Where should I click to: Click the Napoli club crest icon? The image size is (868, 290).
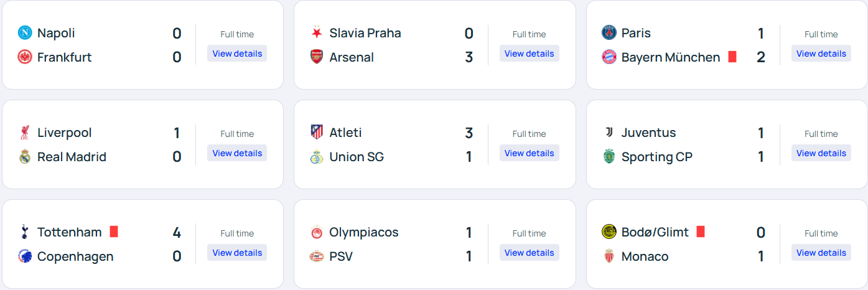coord(25,33)
